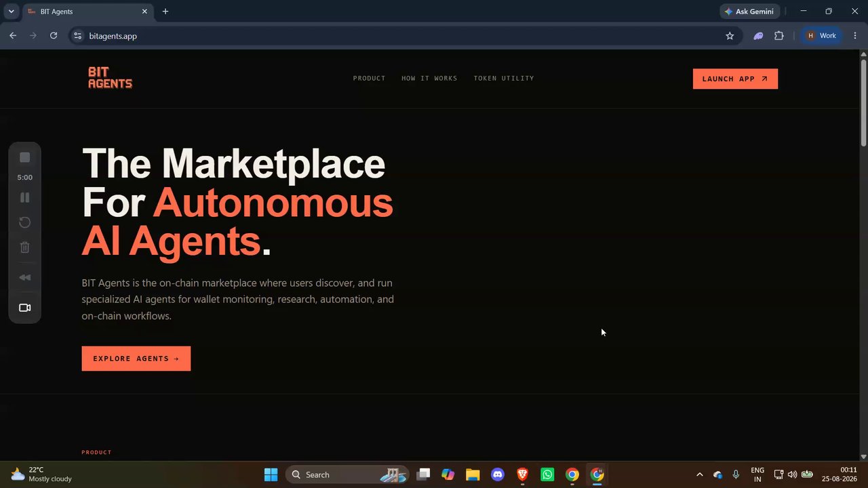Select the BIT Agents browser tab
868x488 pixels.
coord(88,12)
